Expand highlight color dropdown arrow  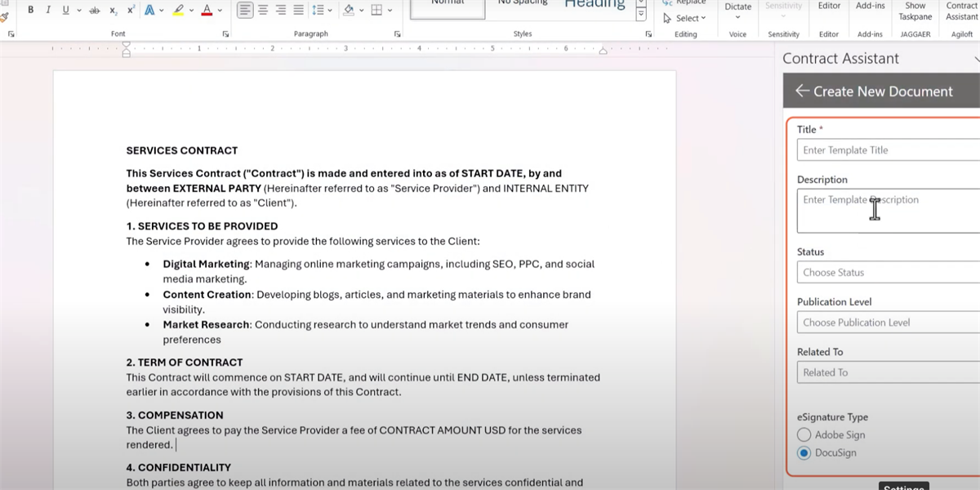pyautogui.click(x=190, y=10)
